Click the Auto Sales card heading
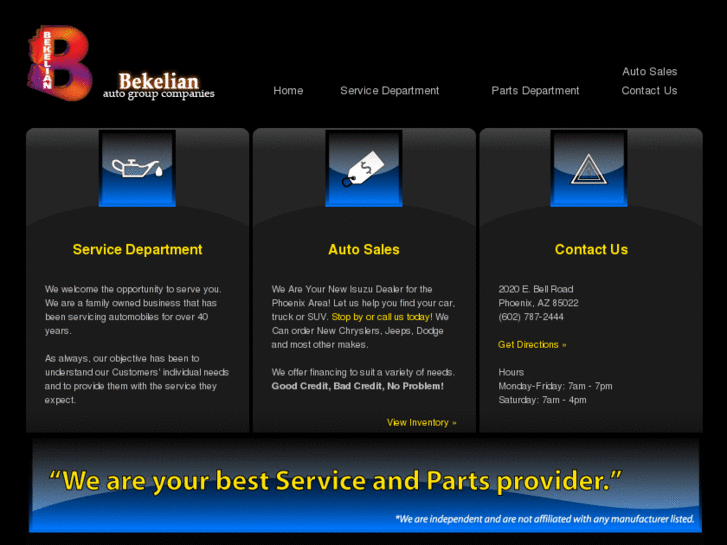Viewport: 727px width, 545px height. pyautogui.click(x=364, y=250)
